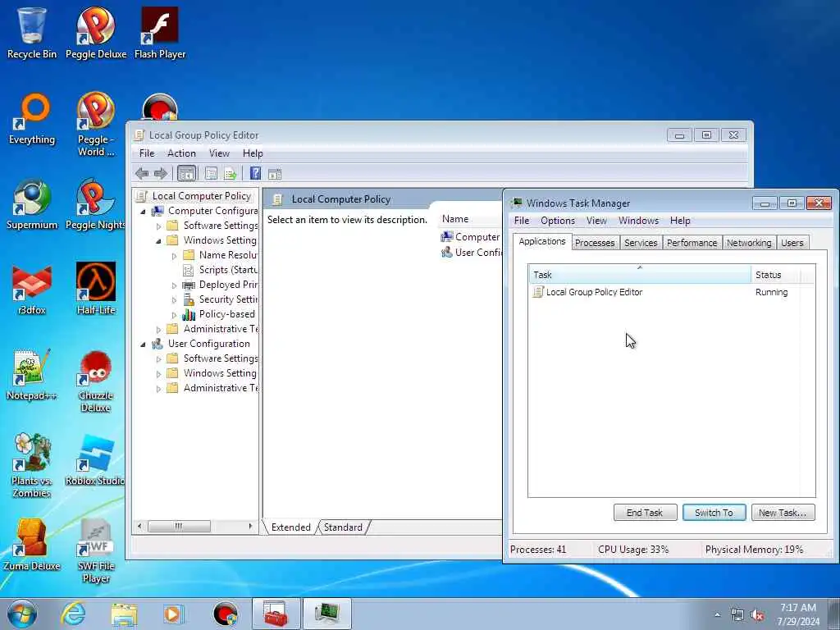Collapse the User Configuration tree node
Viewport: 840px width, 630px height.
click(x=143, y=345)
